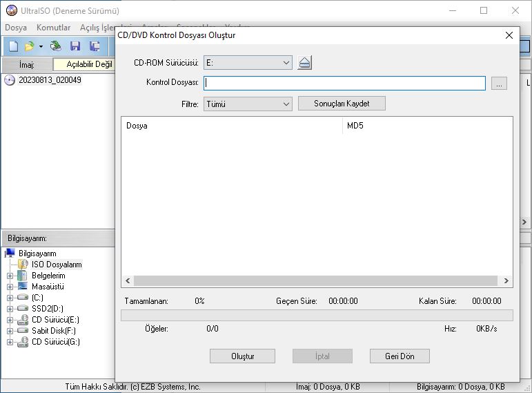The width and height of the screenshot is (532, 393).
Task: Click the SSD2(D:) drive icon
Action: [22, 309]
